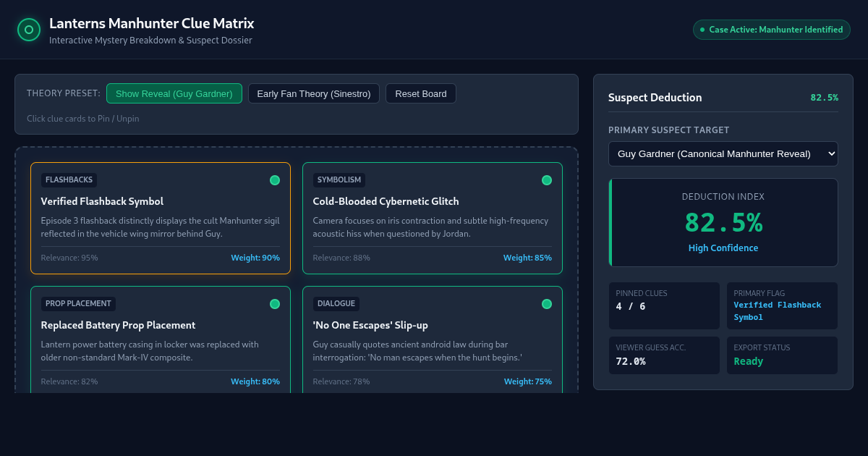
Task: Click the Case Active: Manhunter Identified badge
Action: [x=772, y=30]
